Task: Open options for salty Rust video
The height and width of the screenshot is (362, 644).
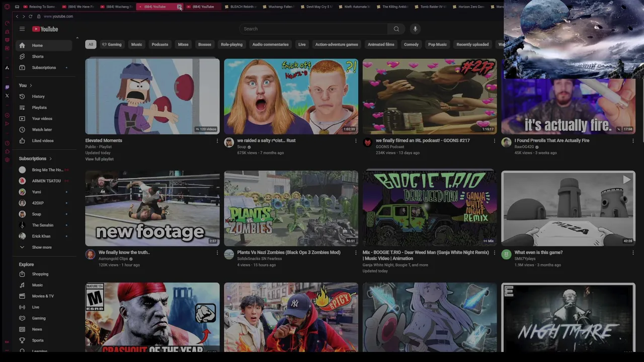Action: tap(356, 141)
